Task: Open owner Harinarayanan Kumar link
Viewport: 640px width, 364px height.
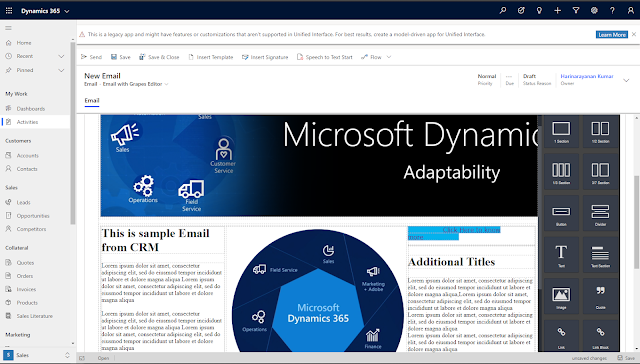Action: [x=587, y=76]
